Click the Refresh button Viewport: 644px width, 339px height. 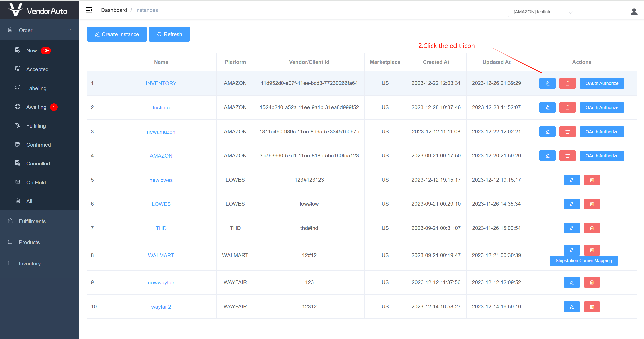pyautogui.click(x=169, y=34)
